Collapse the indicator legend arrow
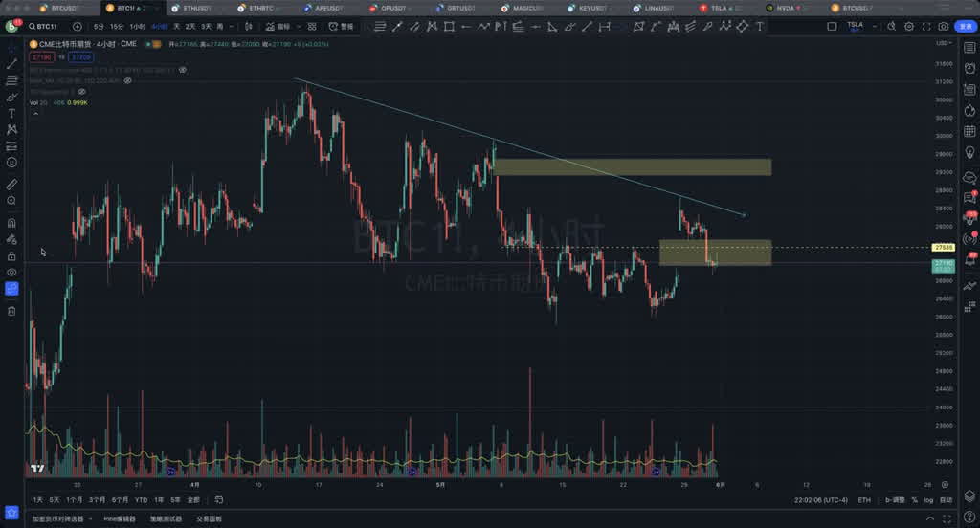Image resolution: width=980 pixels, height=528 pixels. tap(36, 114)
